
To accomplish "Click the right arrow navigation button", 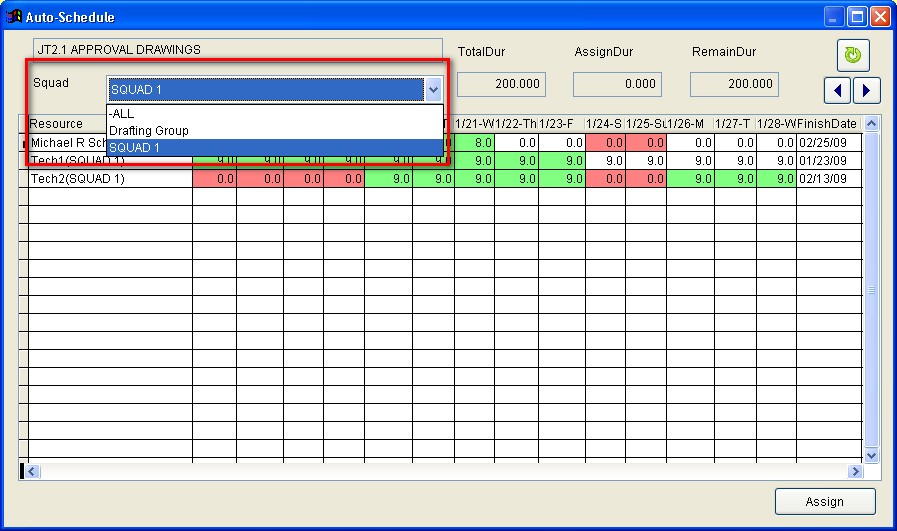I will tap(866, 90).
